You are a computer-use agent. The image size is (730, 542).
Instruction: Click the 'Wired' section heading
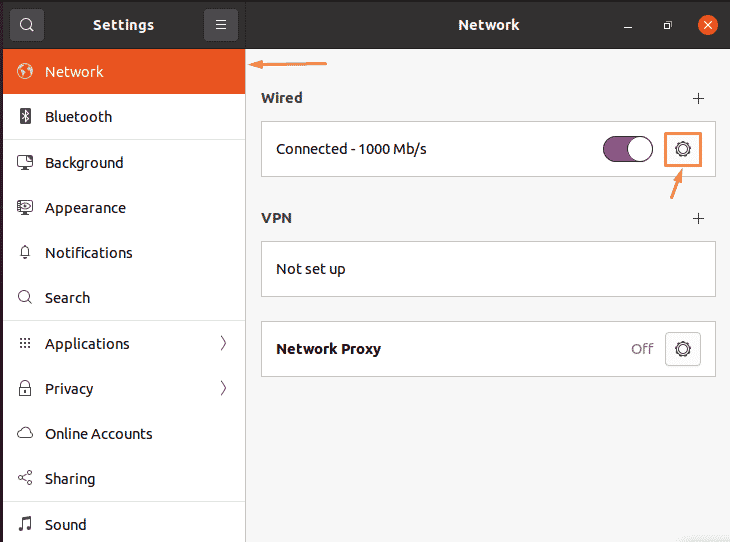(x=282, y=98)
